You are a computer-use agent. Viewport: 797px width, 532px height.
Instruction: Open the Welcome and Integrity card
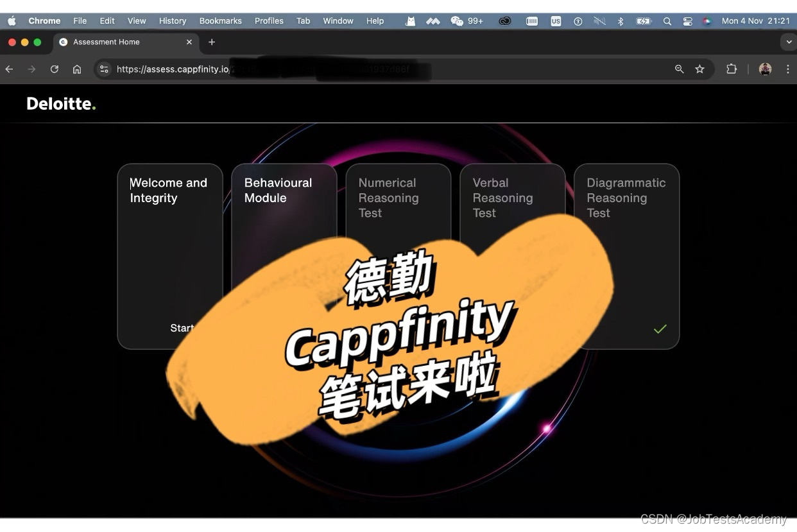[170, 256]
